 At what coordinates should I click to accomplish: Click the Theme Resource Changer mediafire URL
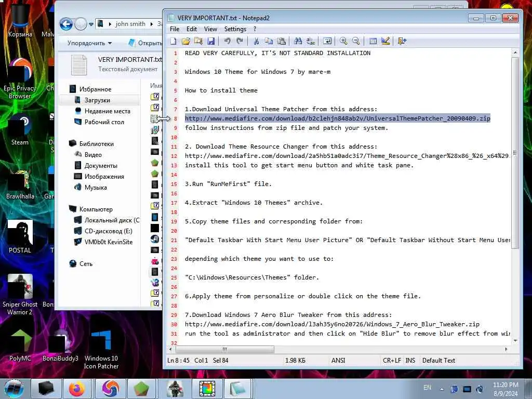[x=347, y=156]
